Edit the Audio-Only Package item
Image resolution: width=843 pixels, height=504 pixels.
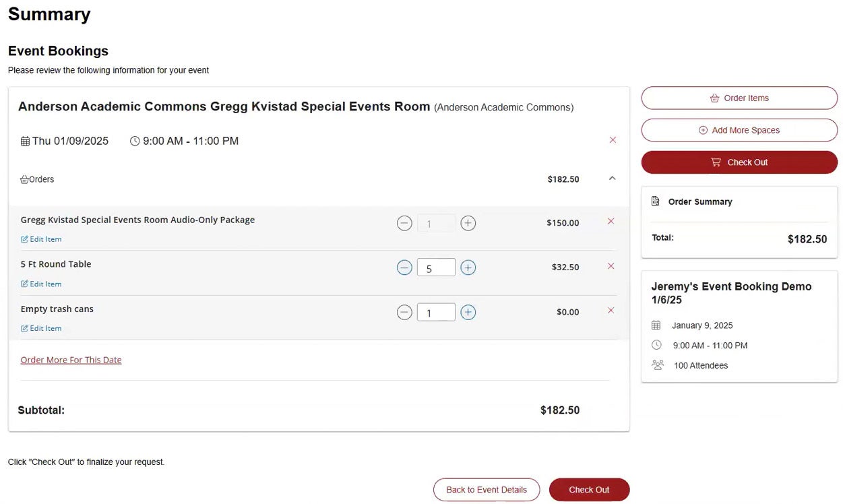(41, 239)
